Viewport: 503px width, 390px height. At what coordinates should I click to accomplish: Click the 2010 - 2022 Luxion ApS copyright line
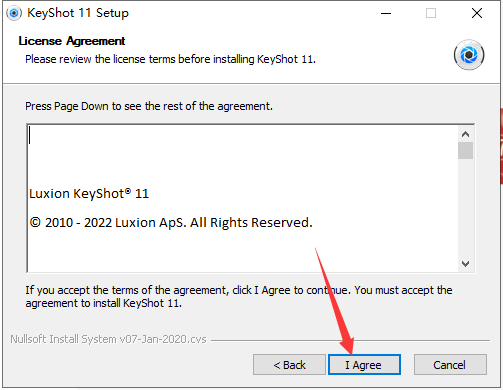pyautogui.click(x=171, y=222)
